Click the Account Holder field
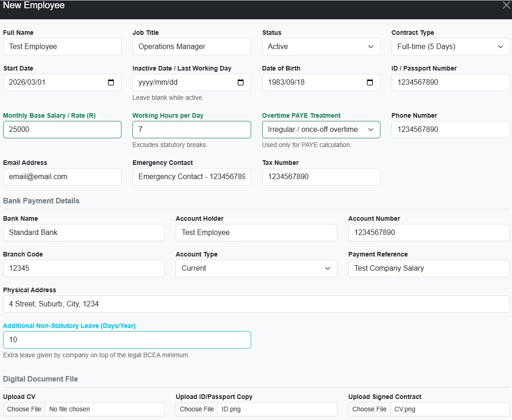The height and width of the screenshot is (420, 512). tap(256, 233)
